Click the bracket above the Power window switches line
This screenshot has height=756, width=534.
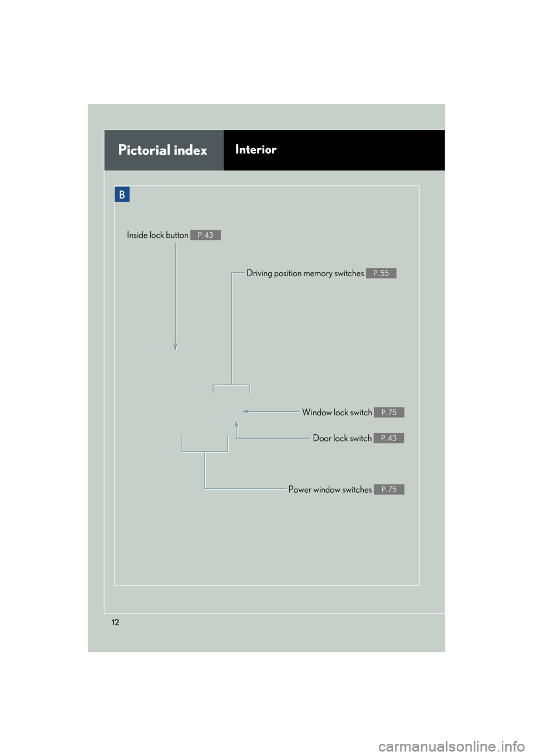tap(205, 444)
